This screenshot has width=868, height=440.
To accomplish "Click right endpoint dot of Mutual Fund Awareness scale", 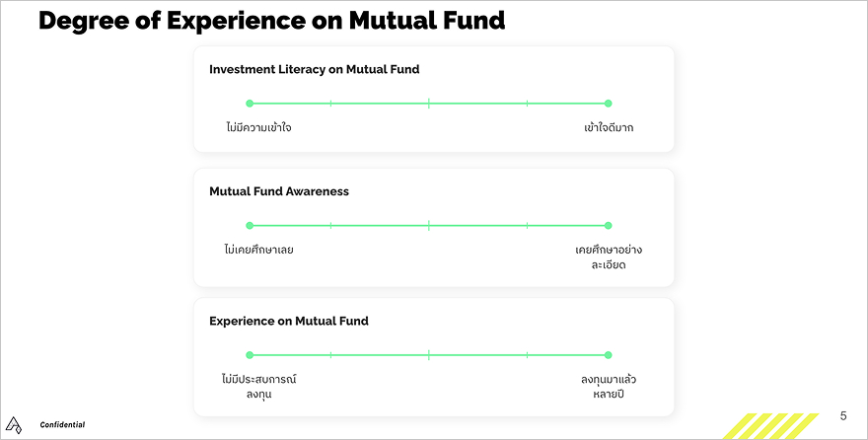I will [x=608, y=226].
